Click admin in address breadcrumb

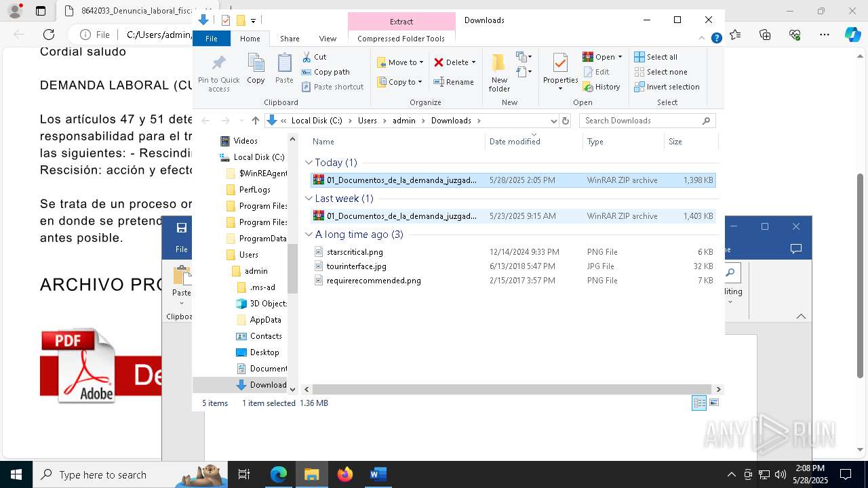coord(404,121)
